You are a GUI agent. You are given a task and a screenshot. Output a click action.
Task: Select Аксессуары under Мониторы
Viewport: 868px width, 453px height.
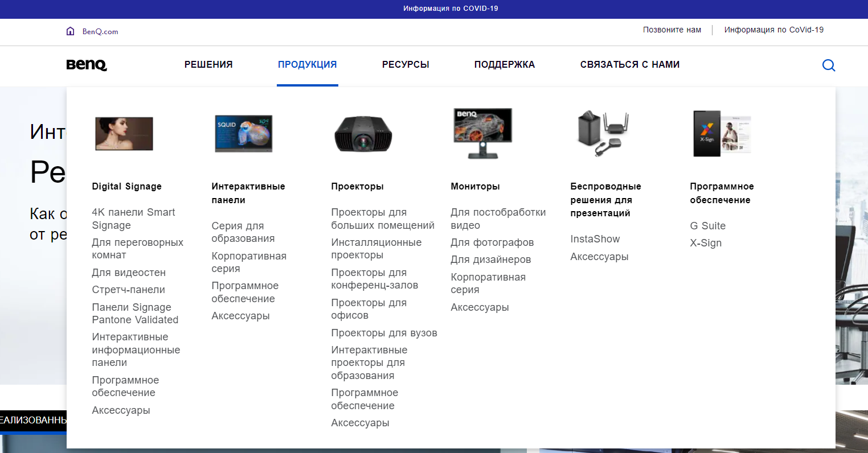(x=480, y=307)
